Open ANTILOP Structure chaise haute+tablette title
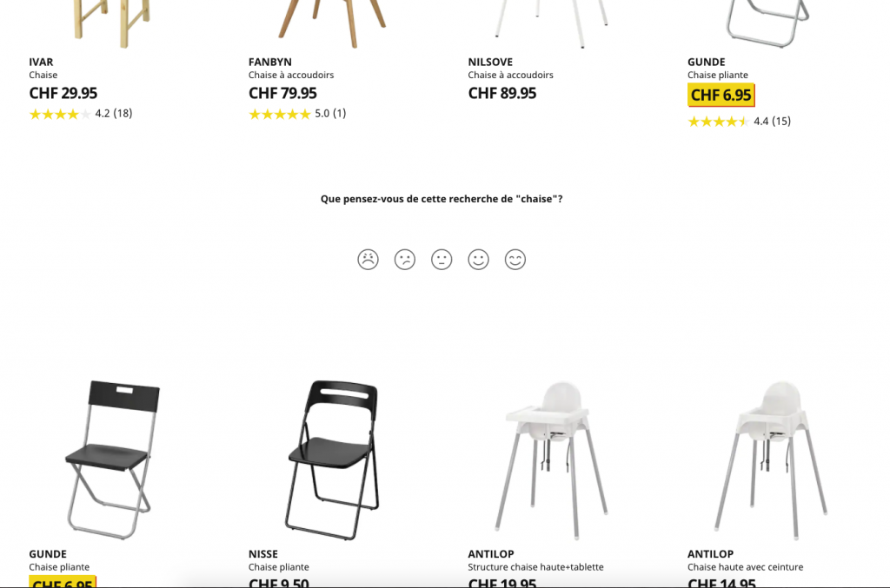Screen dimensions: 890x588 [535, 560]
